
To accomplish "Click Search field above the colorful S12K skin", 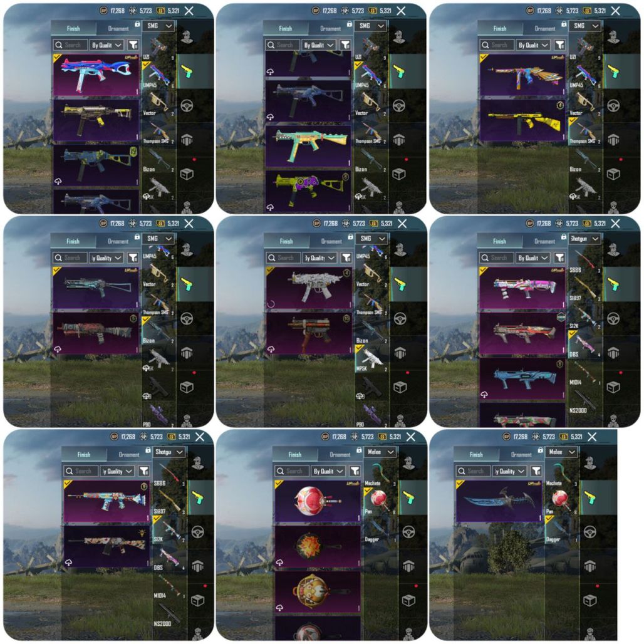I will (x=81, y=470).
